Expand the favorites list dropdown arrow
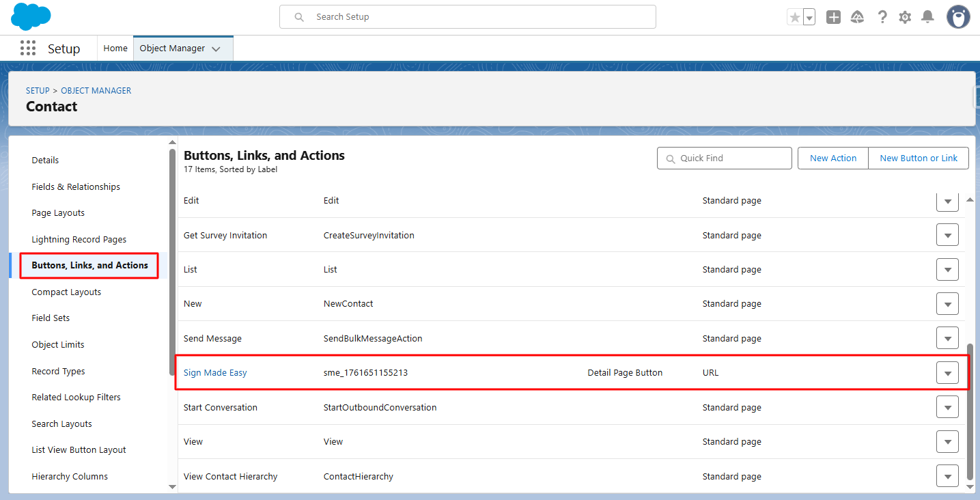The image size is (980, 500). [809, 18]
